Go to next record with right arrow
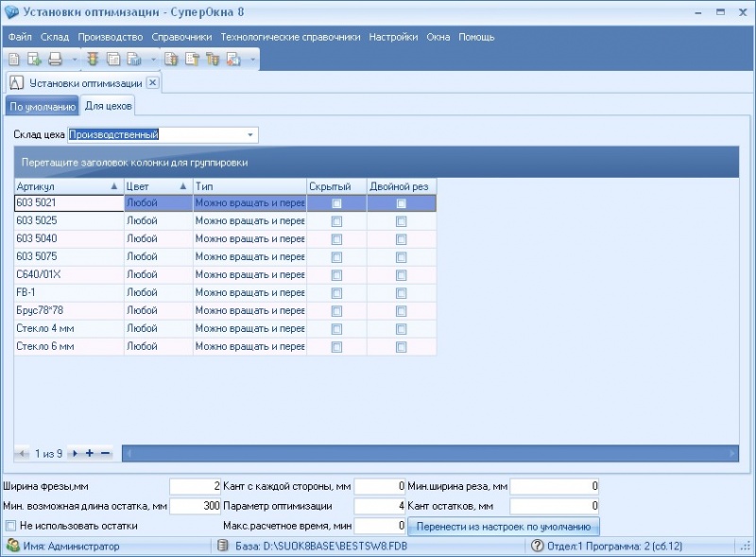 point(75,453)
